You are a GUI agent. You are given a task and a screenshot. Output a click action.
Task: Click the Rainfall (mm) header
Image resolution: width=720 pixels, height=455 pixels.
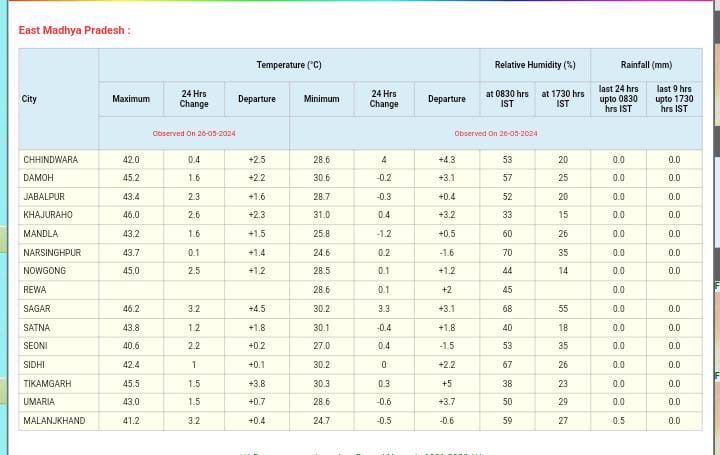click(646, 65)
